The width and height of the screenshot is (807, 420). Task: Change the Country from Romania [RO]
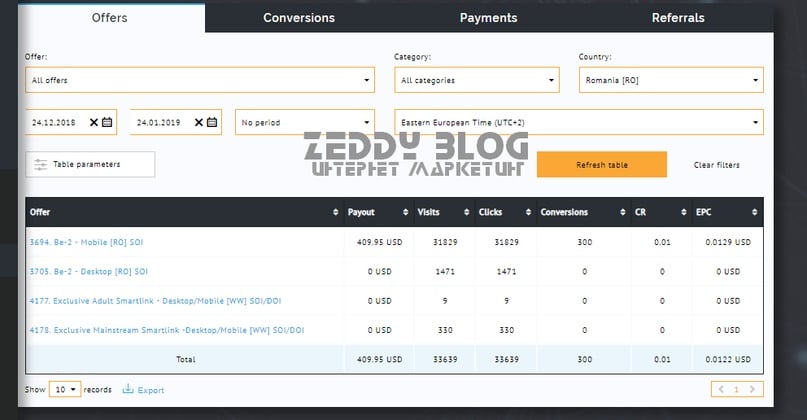pos(670,80)
